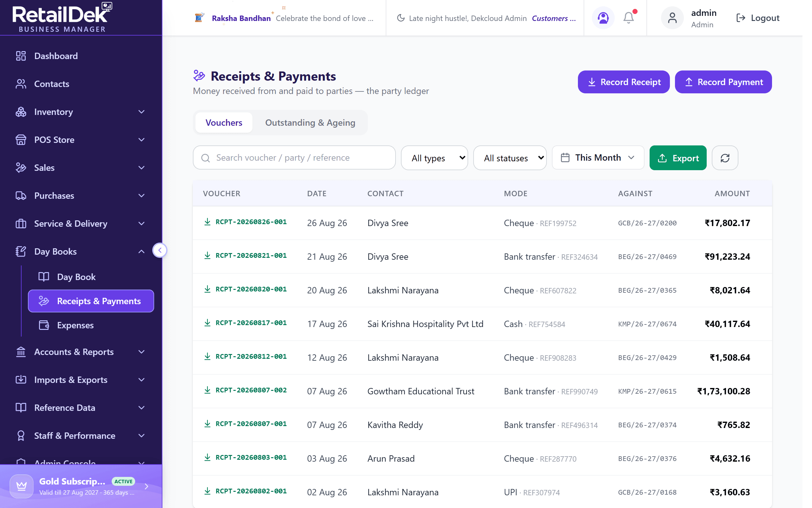Click the Expenses wallet icon

point(44,325)
